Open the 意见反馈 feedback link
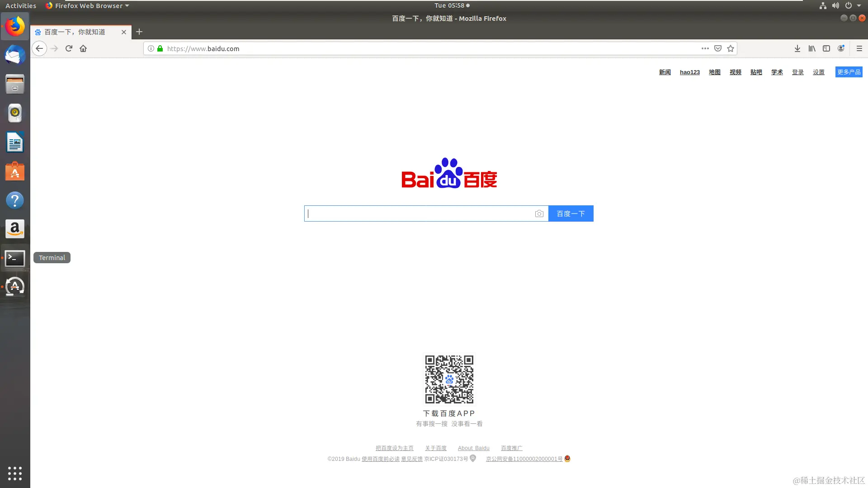 pyautogui.click(x=412, y=459)
